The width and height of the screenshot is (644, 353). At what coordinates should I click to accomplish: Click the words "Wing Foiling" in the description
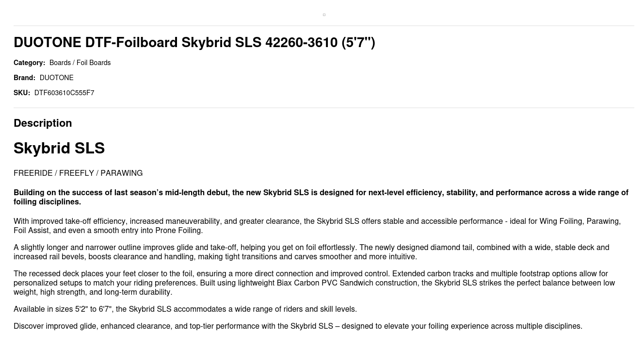click(561, 221)
